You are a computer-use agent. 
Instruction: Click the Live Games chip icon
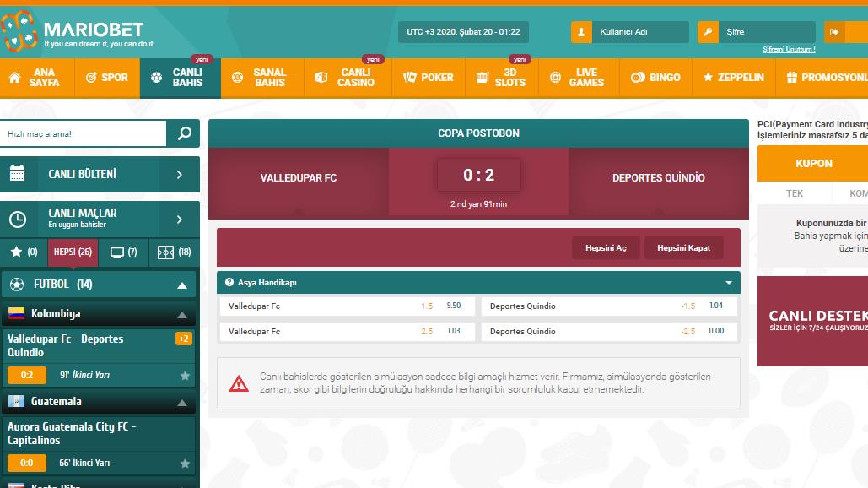click(555, 78)
